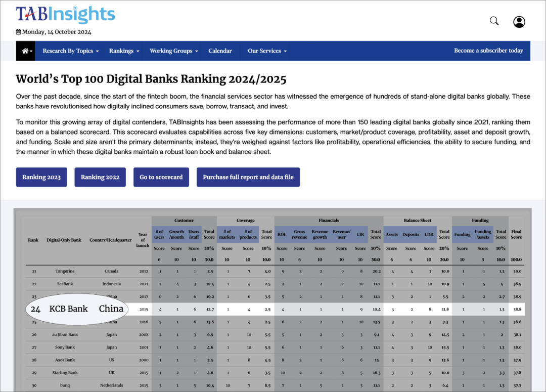The width and height of the screenshot is (546, 392).
Task: Click launch year 2008 for au Jibun Bank
Action: coord(144,334)
